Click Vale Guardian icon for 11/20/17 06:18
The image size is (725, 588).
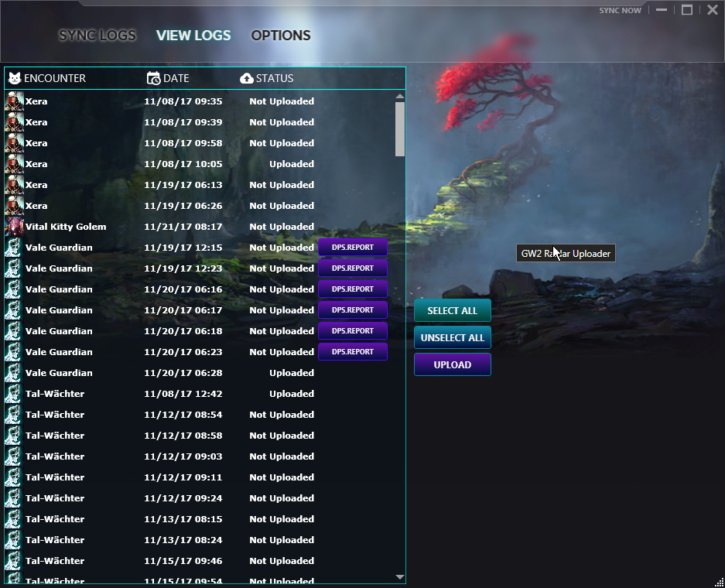click(14, 330)
